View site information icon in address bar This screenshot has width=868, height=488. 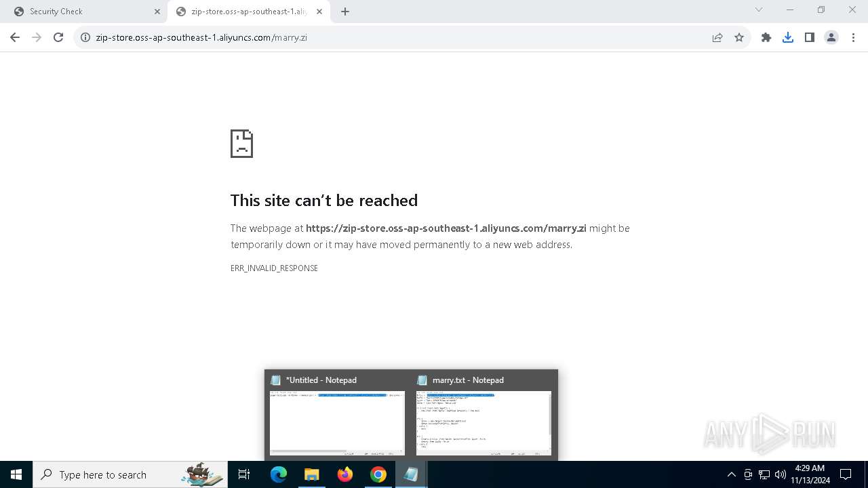tap(85, 37)
